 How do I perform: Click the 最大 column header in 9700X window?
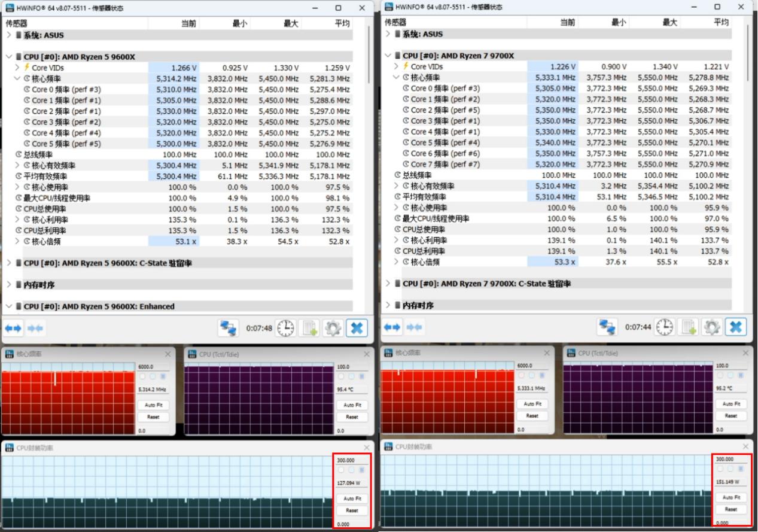[669, 22]
